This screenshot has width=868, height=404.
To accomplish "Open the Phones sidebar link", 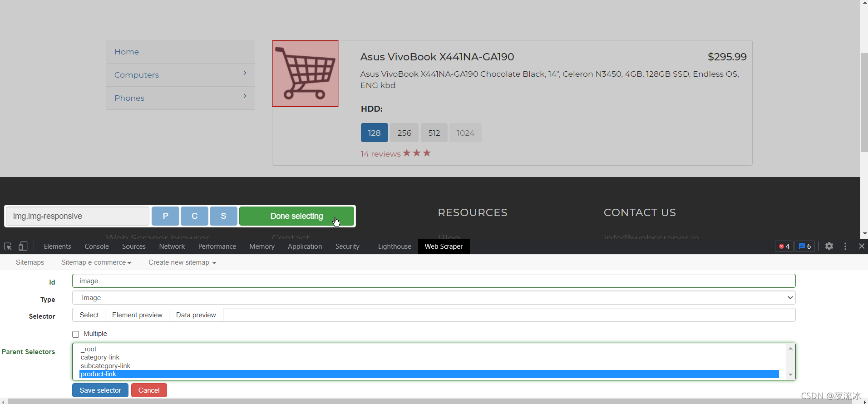I will [x=129, y=98].
